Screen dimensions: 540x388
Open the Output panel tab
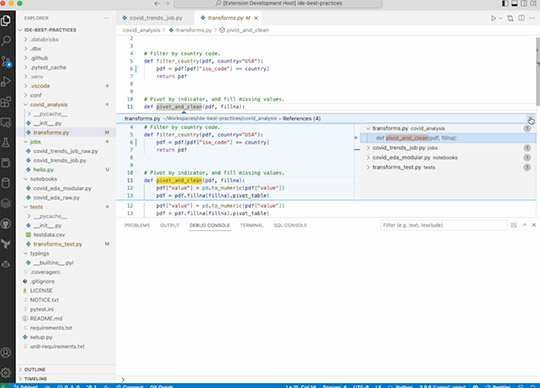169,225
